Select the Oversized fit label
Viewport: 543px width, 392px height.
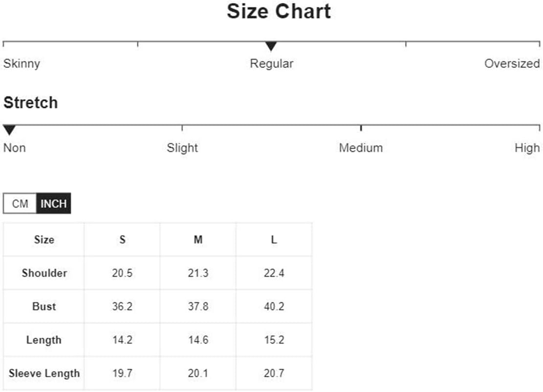(512, 64)
